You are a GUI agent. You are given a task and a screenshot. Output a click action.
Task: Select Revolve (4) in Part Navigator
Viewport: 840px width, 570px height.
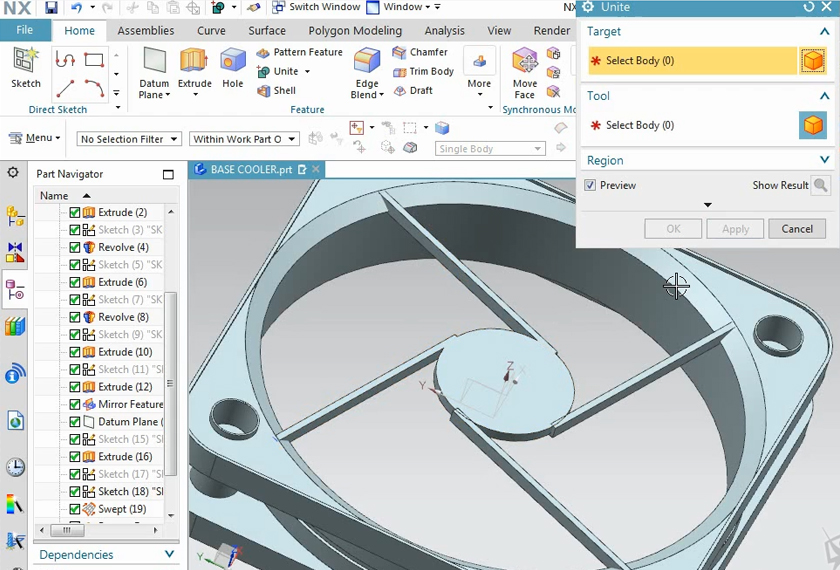pos(123,247)
